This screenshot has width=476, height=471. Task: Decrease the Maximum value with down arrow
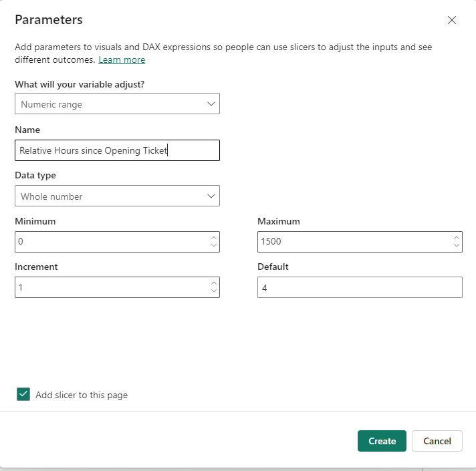coord(456,246)
